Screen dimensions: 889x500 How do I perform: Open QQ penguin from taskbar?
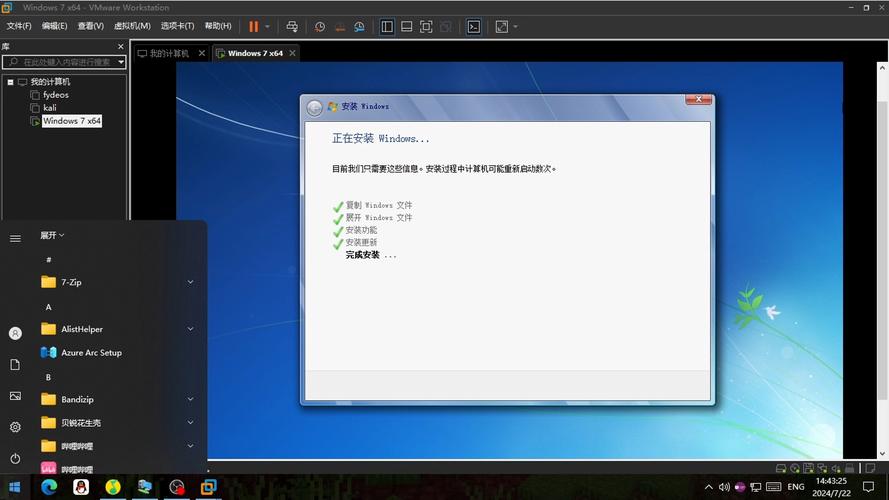coord(81,487)
